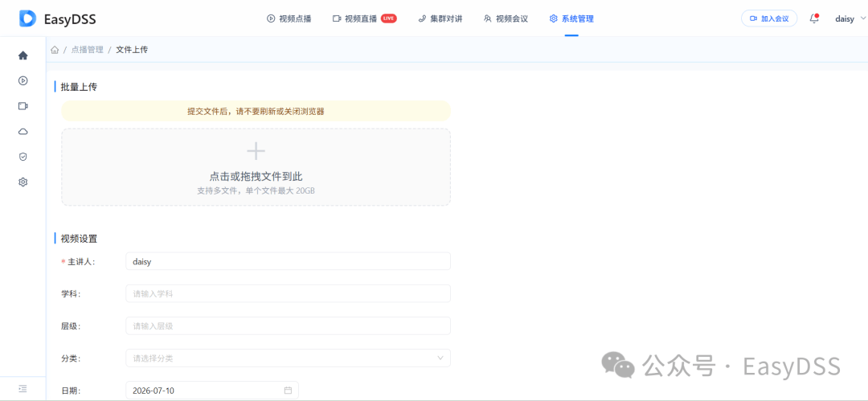Screen dimensions: 868x401
Task: Click the 点击或拖拽文件到此 upload zone
Action: [x=256, y=167]
